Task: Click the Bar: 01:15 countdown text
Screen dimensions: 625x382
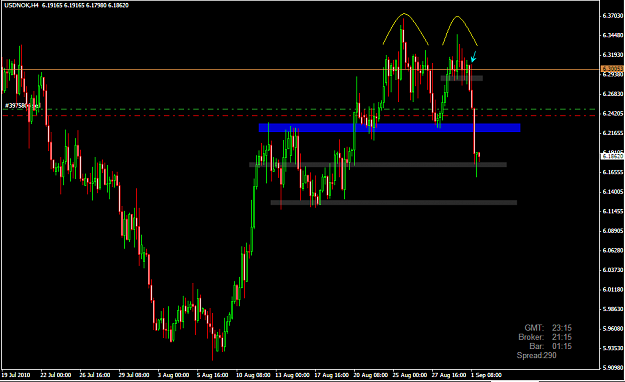Action: tap(550, 346)
